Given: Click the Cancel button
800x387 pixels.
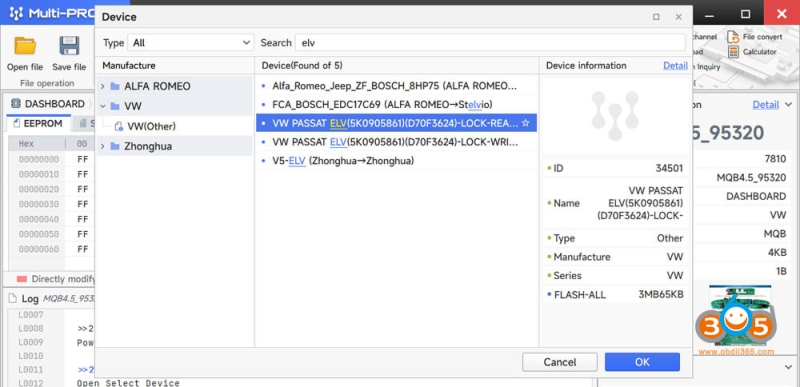Looking at the screenshot, I should click(560, 362).
